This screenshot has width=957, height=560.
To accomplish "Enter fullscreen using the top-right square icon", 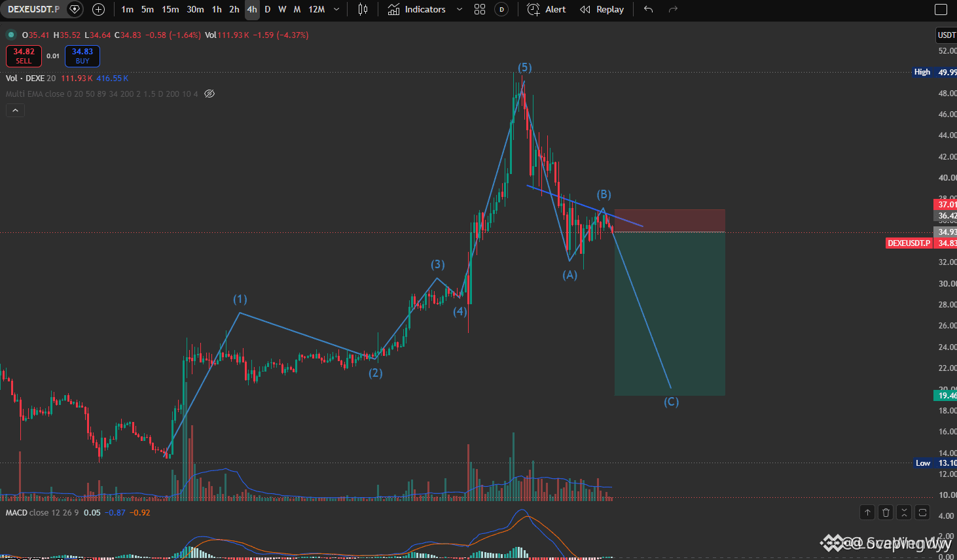I will [x=941, y=9].
